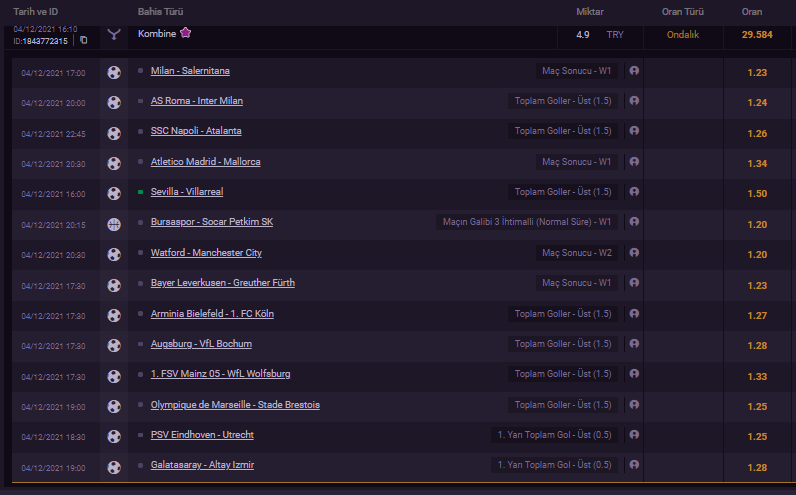Image resolution: width=796 pixels, height=495 pixels.
Task: Click the Oran Türü column header
Action: 682,11
